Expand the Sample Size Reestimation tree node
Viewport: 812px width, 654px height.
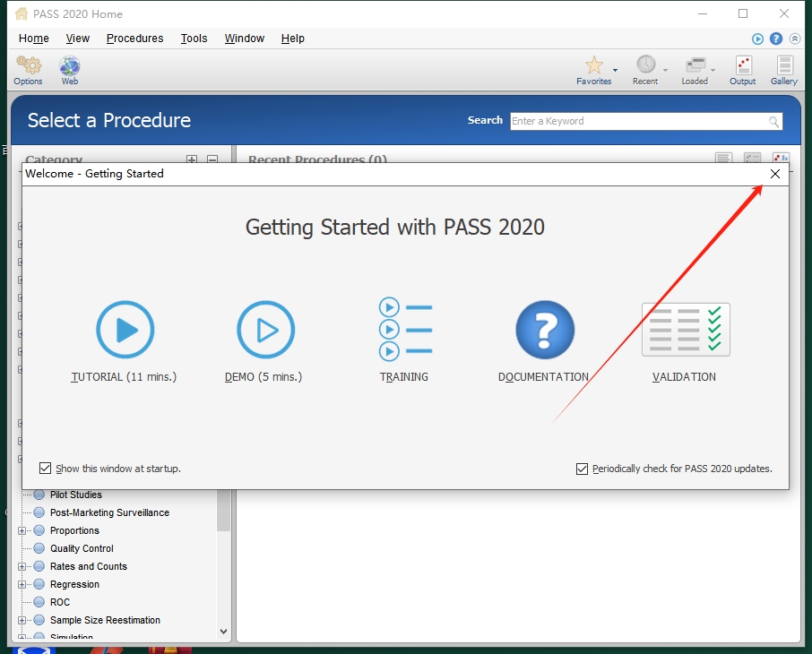22,620
